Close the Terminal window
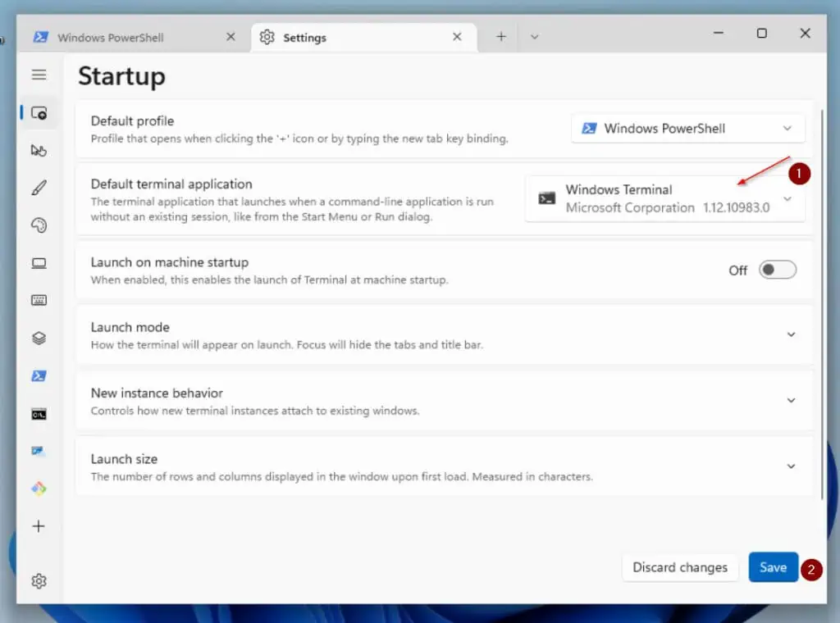This screenshot has width=840, height=623. [x=805, y=33]
